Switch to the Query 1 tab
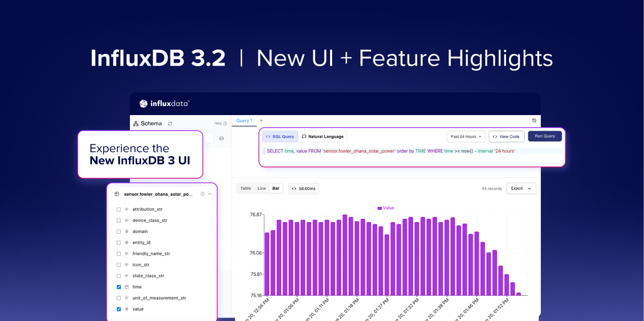Screen dimensions: 644x321 point(244,121)
